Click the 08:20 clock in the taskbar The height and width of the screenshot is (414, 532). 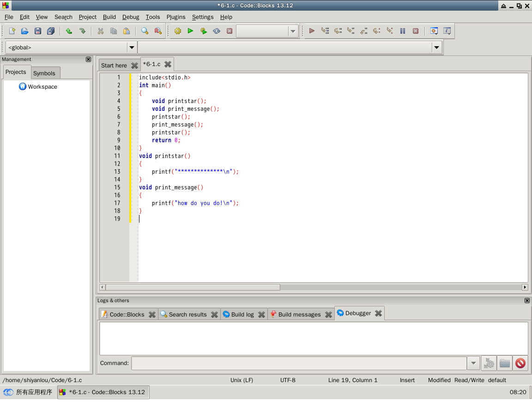point(518,392)
